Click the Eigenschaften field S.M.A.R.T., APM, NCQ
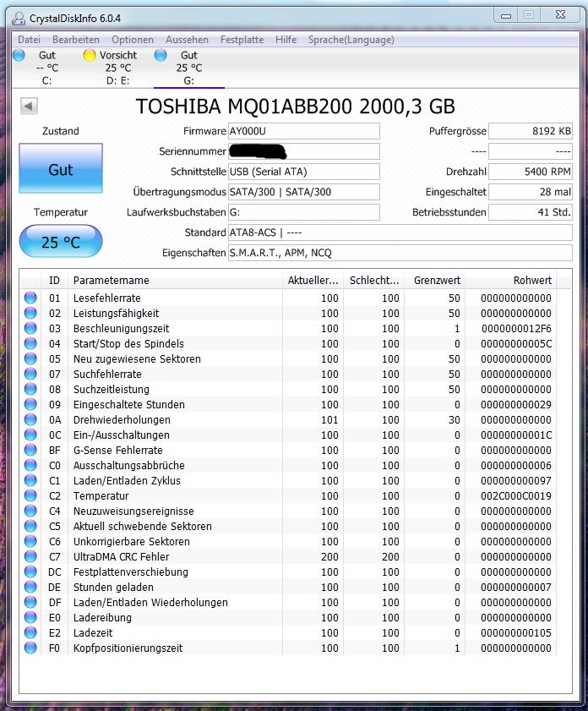The height and width of the screenshot is (711, 588). click(x=400, y=253)
